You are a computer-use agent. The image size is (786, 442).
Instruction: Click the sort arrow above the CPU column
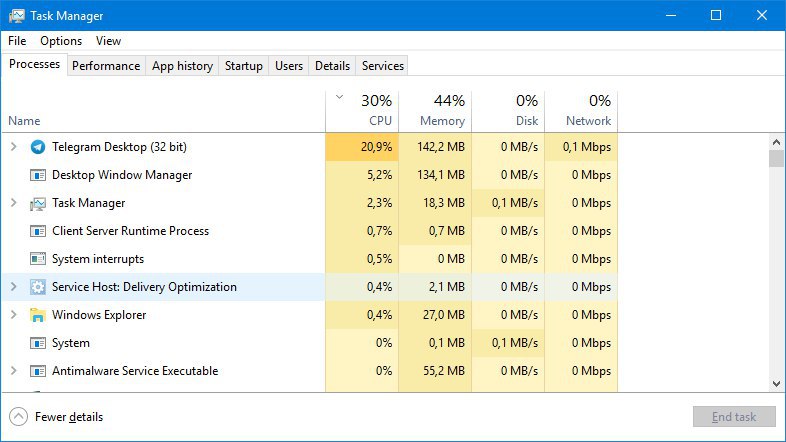pos(339,97)
